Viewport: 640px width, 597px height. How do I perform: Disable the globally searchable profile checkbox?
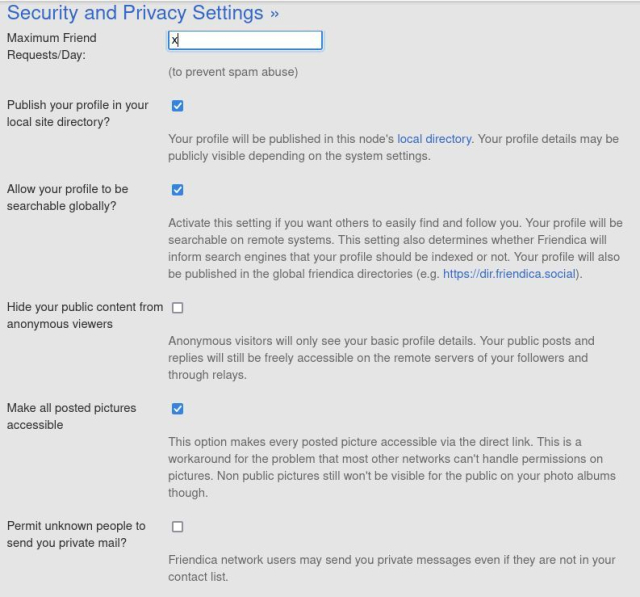click(178, 189)
